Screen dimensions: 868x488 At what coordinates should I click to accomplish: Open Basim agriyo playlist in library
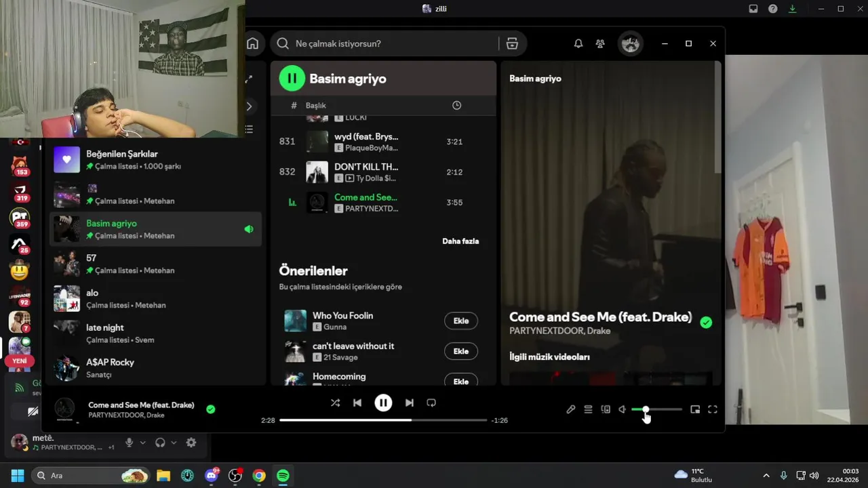pos(156,229)
